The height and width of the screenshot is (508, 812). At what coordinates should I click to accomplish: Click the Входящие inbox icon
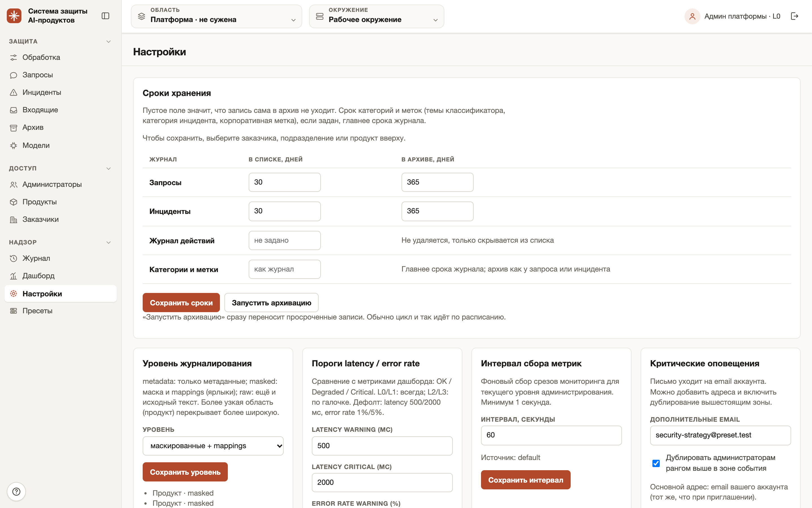pyautogui.click(x=14, y=110)
